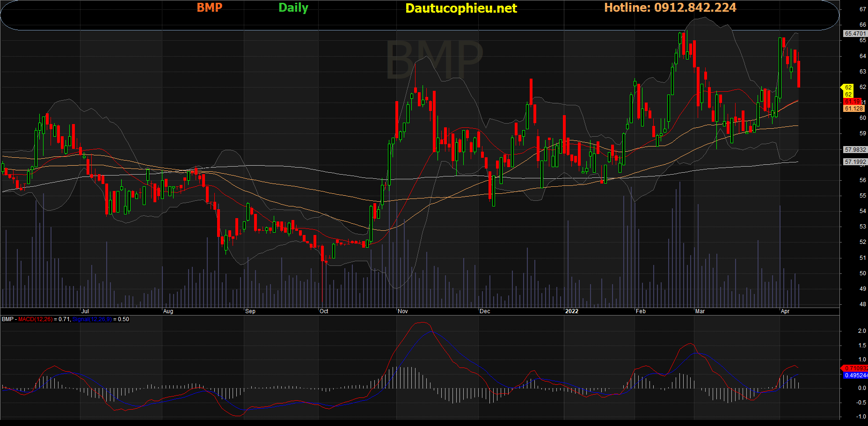868x426 pixels.
Task: Click the Nov marker on time axis
Action: click(402, 311)
